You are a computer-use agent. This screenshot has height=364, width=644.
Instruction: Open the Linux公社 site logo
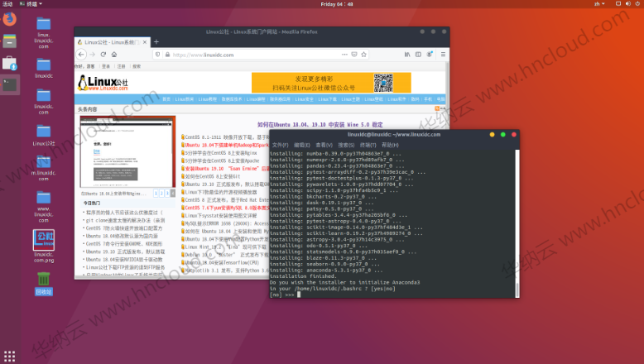tap(103, 83)
